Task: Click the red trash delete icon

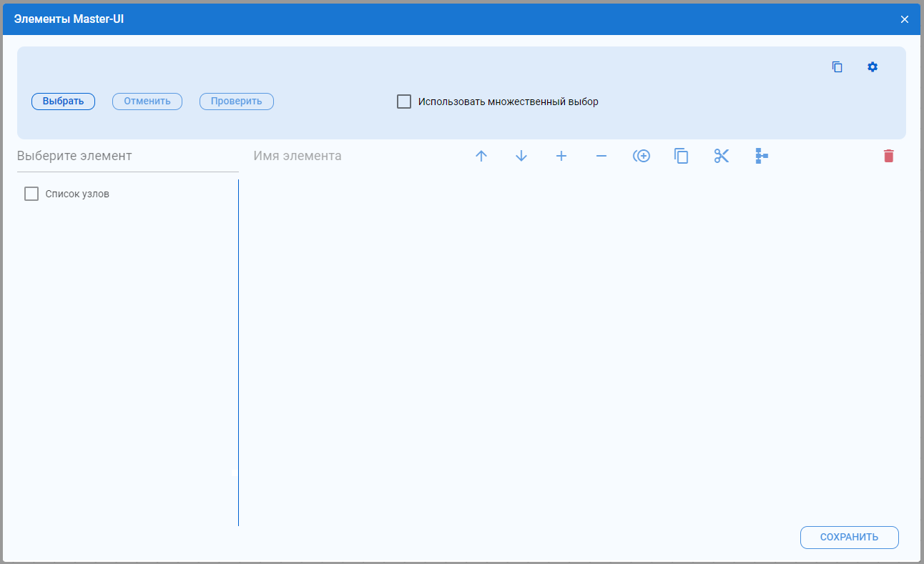Action: click(x=888, y=156)
